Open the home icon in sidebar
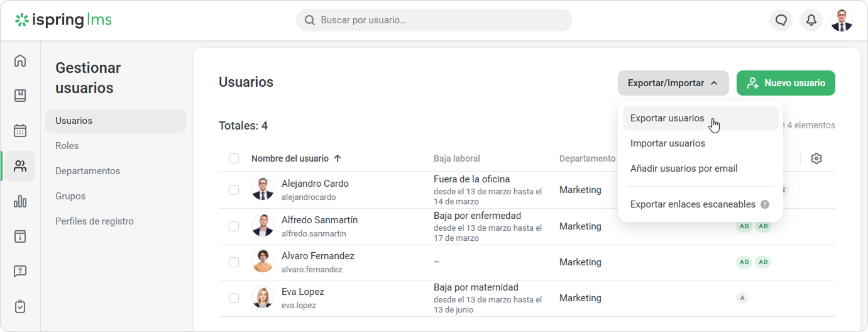Viewport: 868px width, 332px height. pyautogui.click(x=20, y=61)
